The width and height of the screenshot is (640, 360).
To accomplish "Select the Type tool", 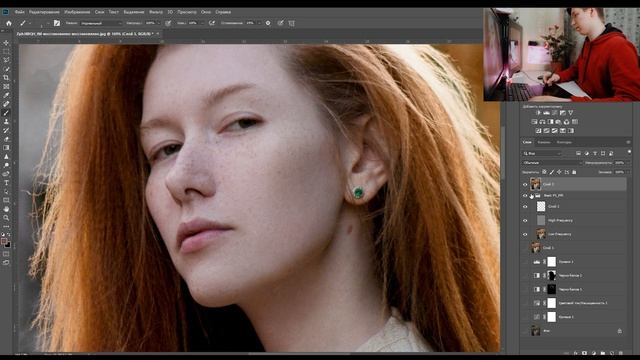I will (6, 183).
